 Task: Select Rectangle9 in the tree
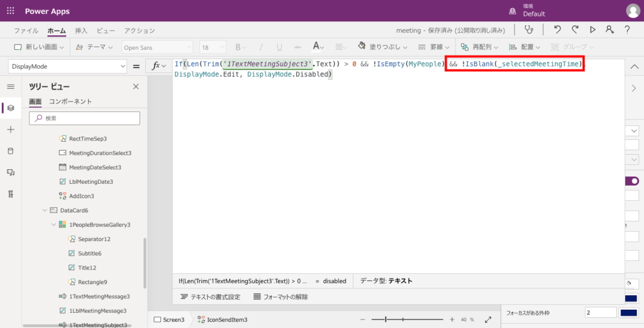[x=92, y=282]
